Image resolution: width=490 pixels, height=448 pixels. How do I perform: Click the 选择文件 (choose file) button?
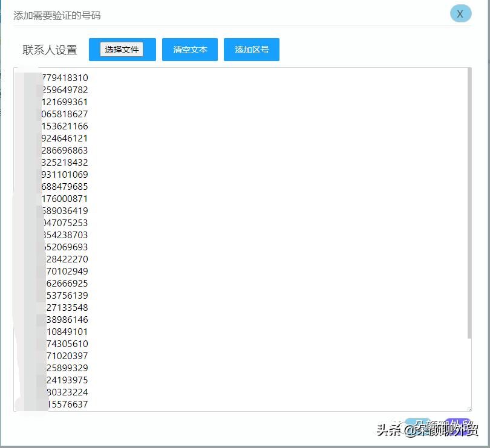122,50
